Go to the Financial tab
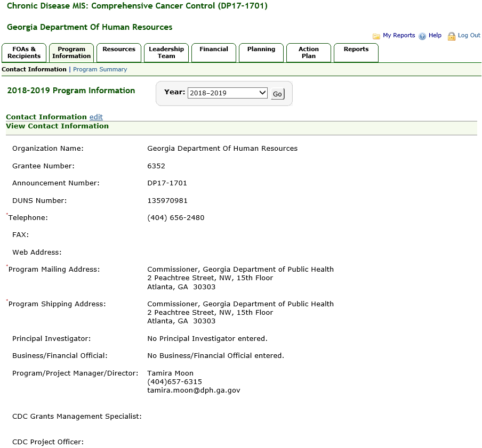This screenshot has width=482, height=448. (214, 50)
